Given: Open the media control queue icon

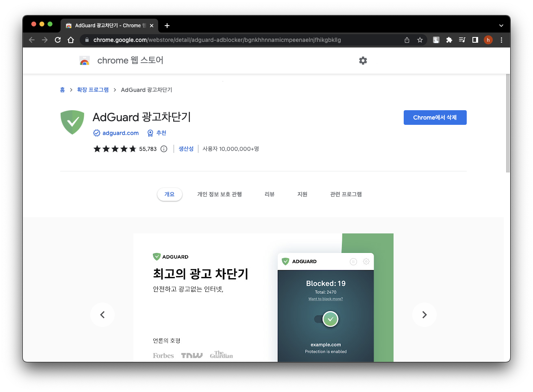Looking at the screenshot, I should click(x=462, y=40).
